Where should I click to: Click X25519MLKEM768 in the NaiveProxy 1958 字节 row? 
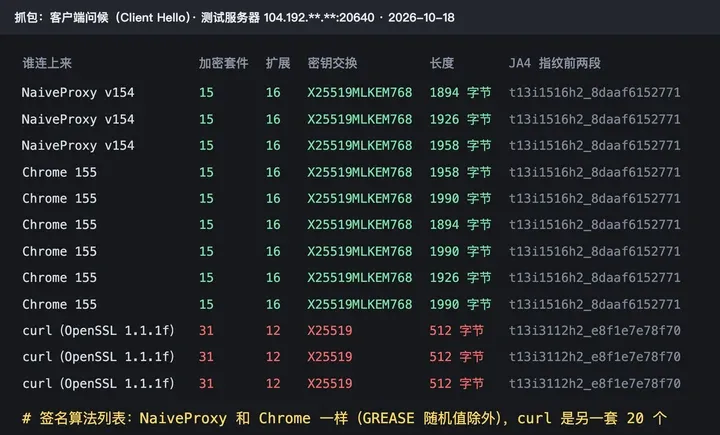pos(360,145)
